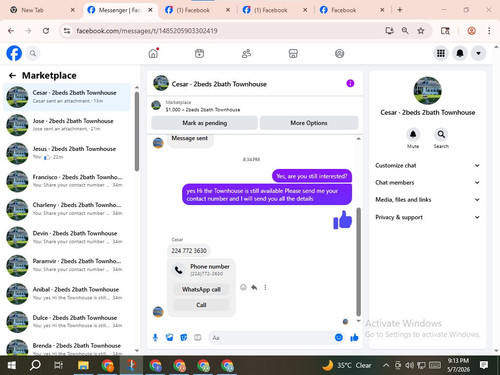
Task: Click More Options button
Action: coord(309,123)
